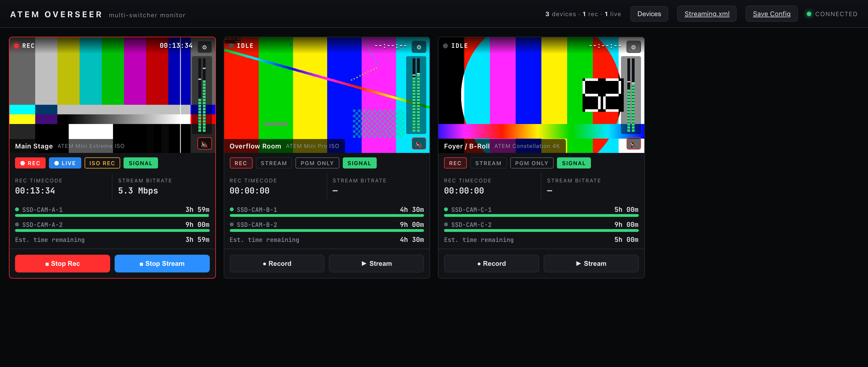
Task: Select the SSD-CAM-A-2 disk label
Action: pos(43,225)
